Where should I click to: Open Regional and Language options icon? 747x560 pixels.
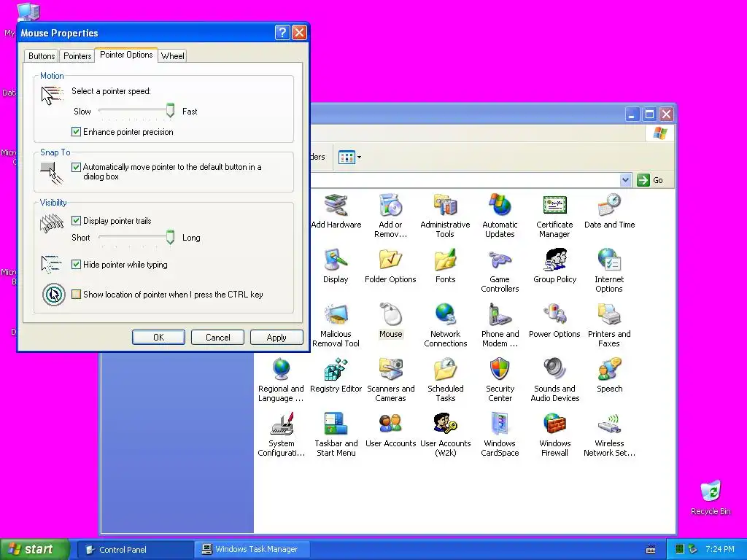[x=281, y=380]
